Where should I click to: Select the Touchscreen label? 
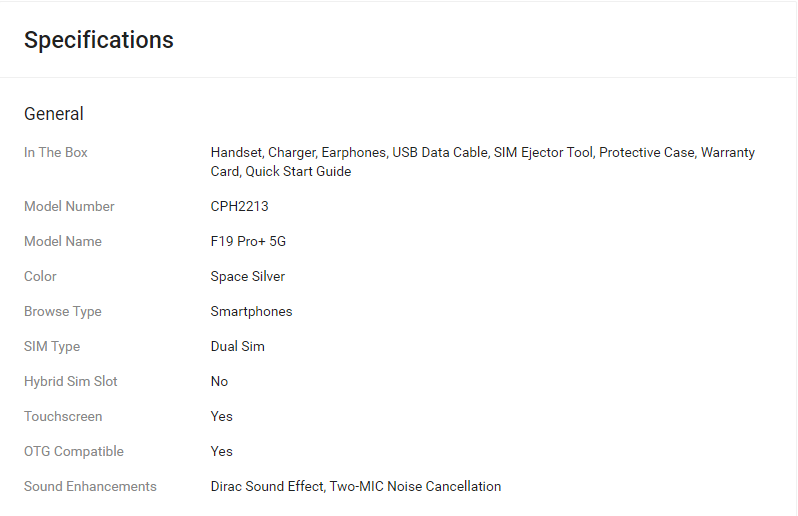(63, 417)
